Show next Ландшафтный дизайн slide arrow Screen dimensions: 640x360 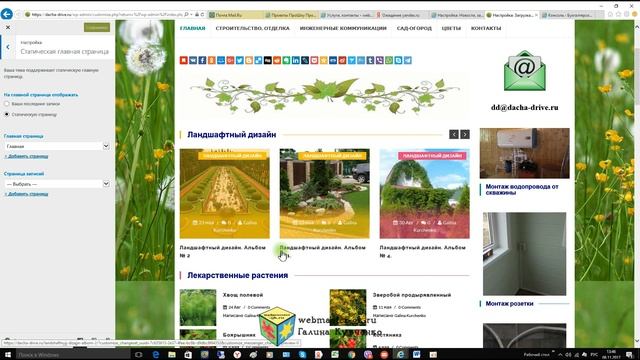465,134
